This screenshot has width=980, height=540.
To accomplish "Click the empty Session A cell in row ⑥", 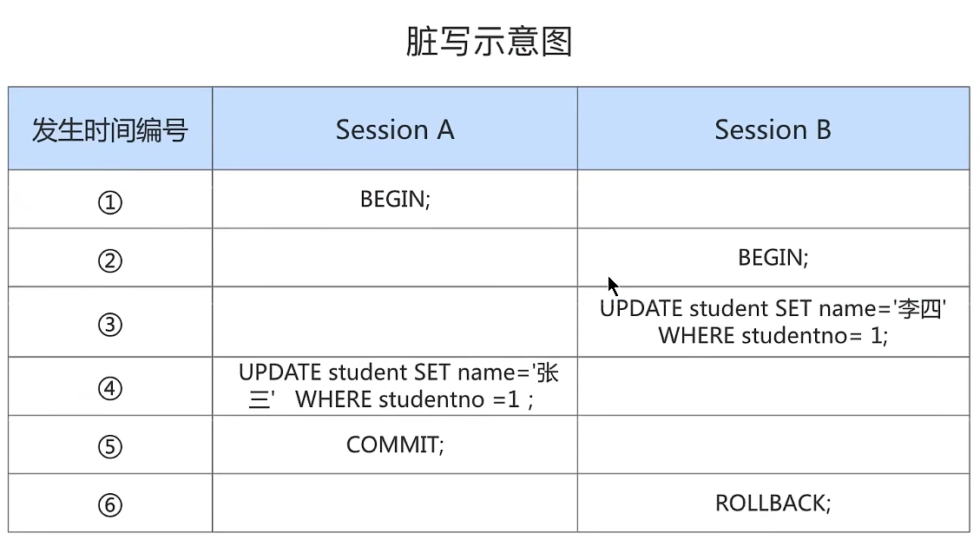I will pyautogui.click(x=395, y=503).
